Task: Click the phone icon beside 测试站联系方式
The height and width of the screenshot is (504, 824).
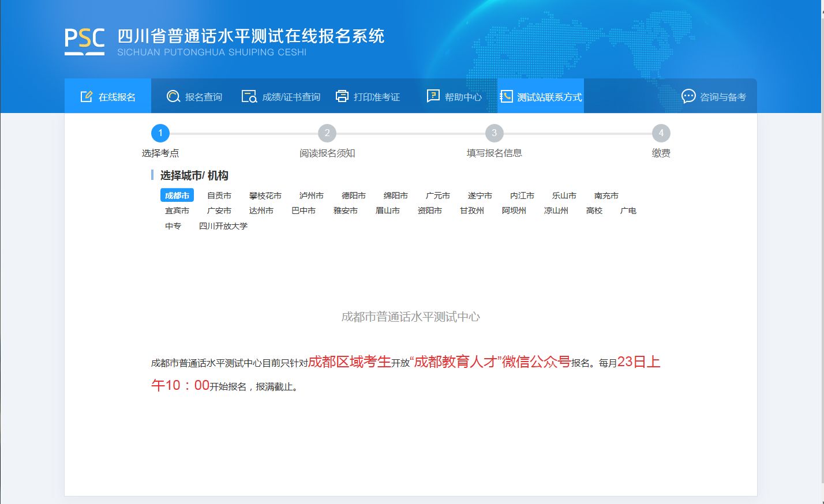Action: tap(507, 96)
